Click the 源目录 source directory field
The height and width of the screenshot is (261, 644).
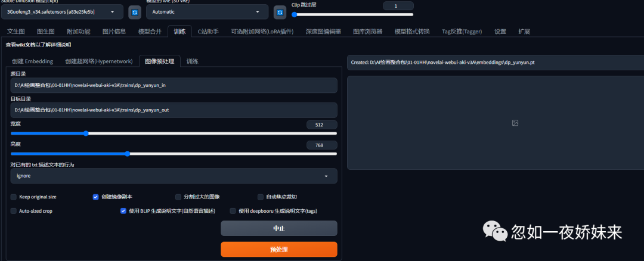[174, 85]
